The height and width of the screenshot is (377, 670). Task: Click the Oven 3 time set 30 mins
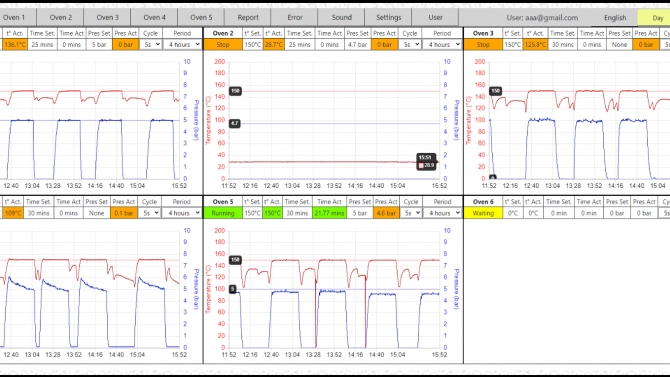pos(562,44)
